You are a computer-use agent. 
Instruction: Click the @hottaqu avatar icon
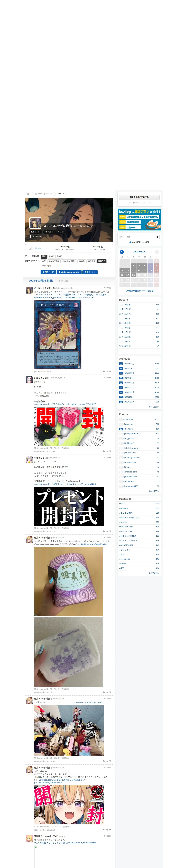pos(121,429)
